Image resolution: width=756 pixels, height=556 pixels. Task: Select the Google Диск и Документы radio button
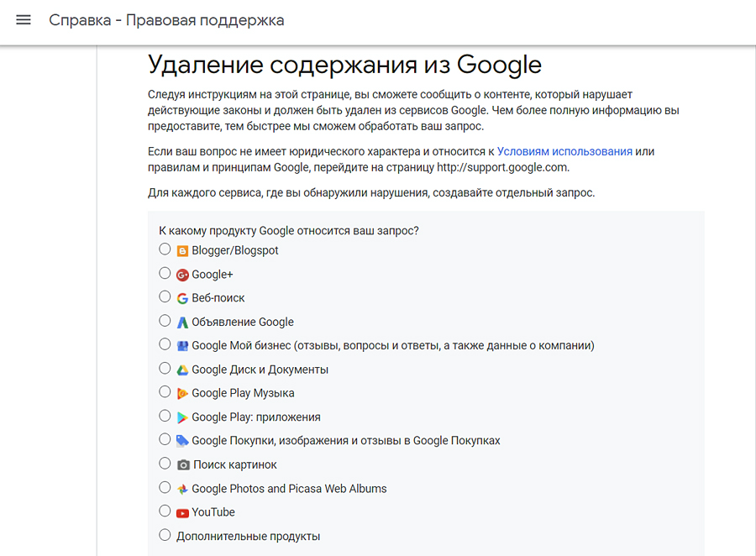coord(165,368)
